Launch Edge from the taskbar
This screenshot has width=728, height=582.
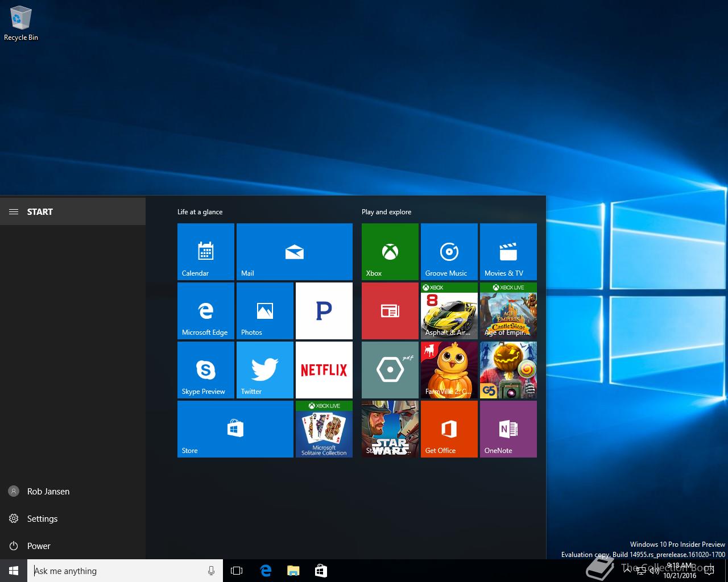point(265,571)
